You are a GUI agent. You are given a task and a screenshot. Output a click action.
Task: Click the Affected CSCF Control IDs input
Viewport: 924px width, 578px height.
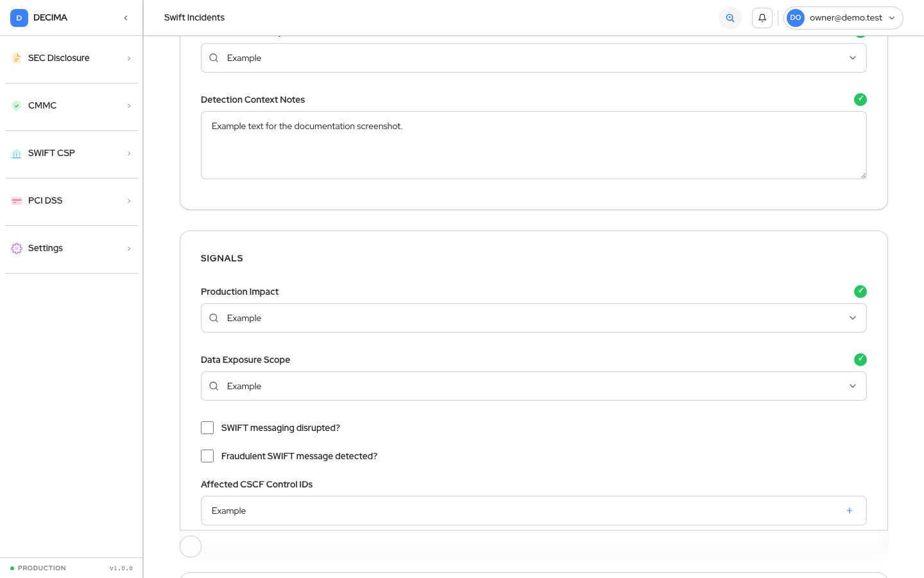[x=534, y=511]
